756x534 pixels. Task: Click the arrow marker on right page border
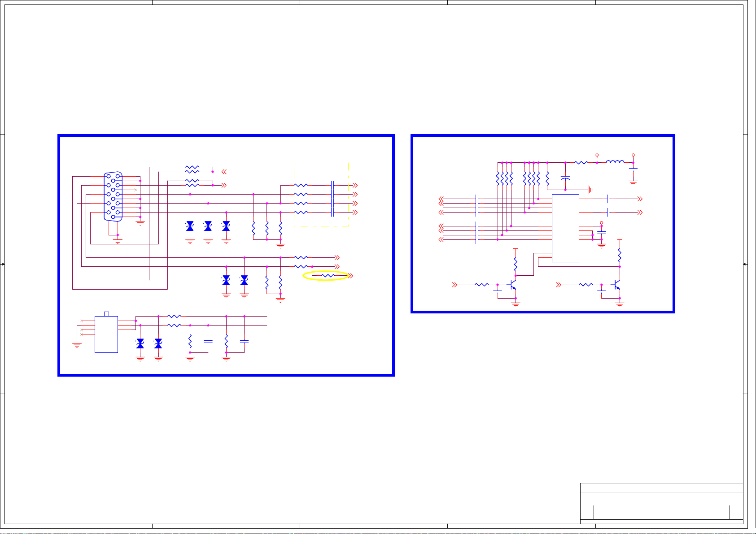(x=745, y=265)
